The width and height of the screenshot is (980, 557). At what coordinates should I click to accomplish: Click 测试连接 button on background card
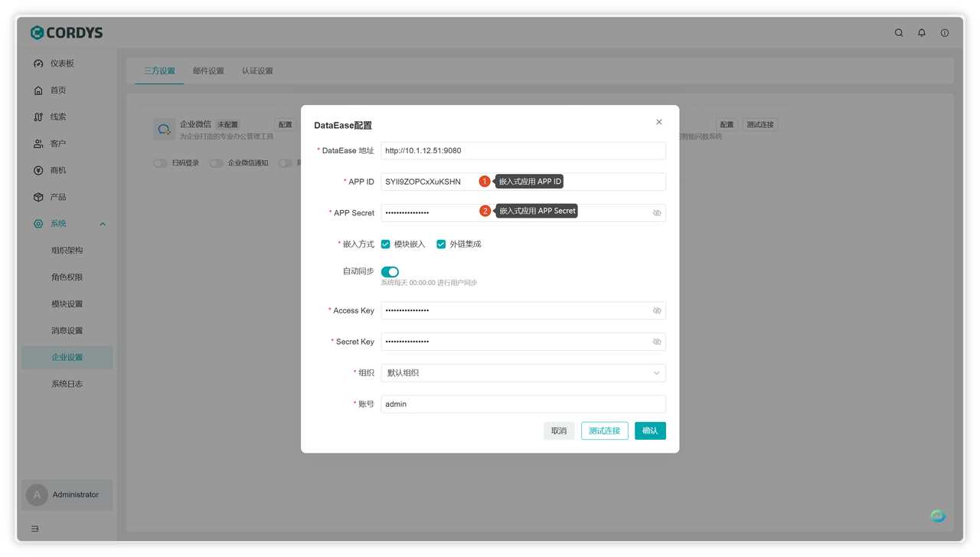(x=760, y=125)
